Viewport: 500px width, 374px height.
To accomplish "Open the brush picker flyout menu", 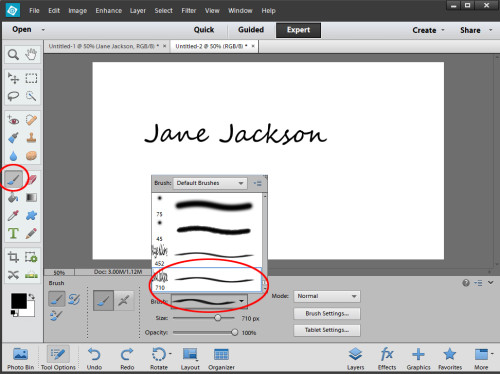I will (x=257, y=183).
